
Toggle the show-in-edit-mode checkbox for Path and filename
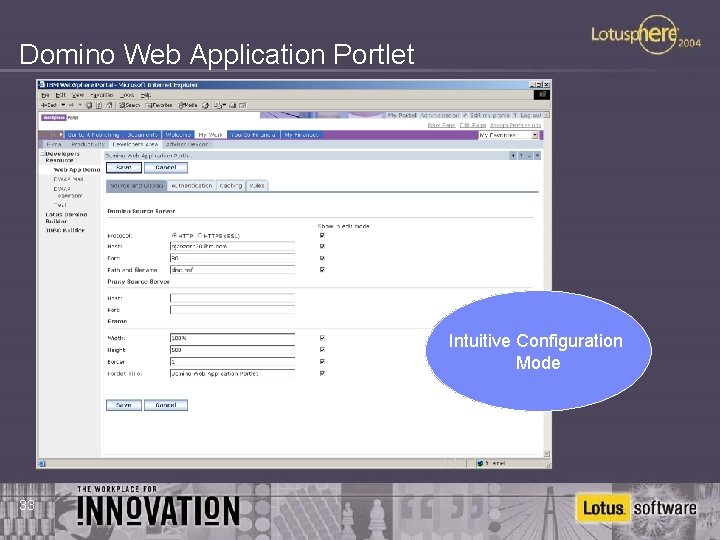[x=322, y=270]
